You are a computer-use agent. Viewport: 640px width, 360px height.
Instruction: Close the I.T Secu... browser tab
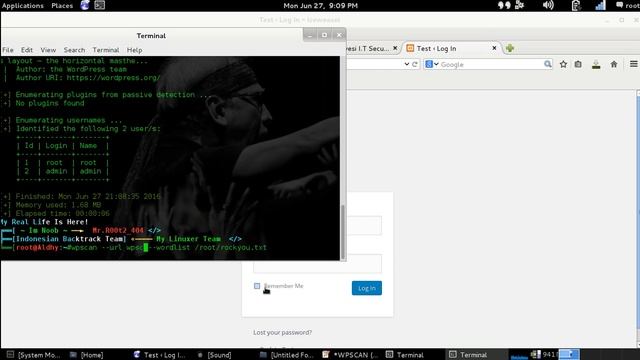pyautogui.click(x=395, y=48)
